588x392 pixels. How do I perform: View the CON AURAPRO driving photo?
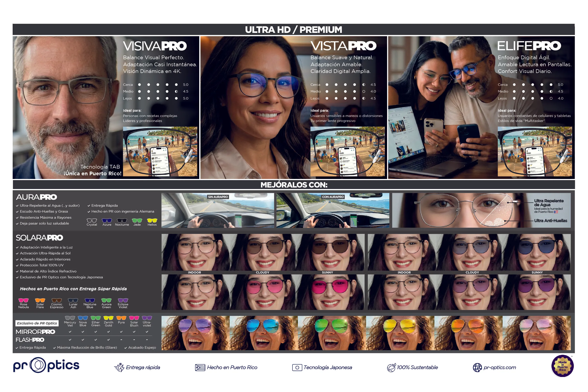pos(333,210)
